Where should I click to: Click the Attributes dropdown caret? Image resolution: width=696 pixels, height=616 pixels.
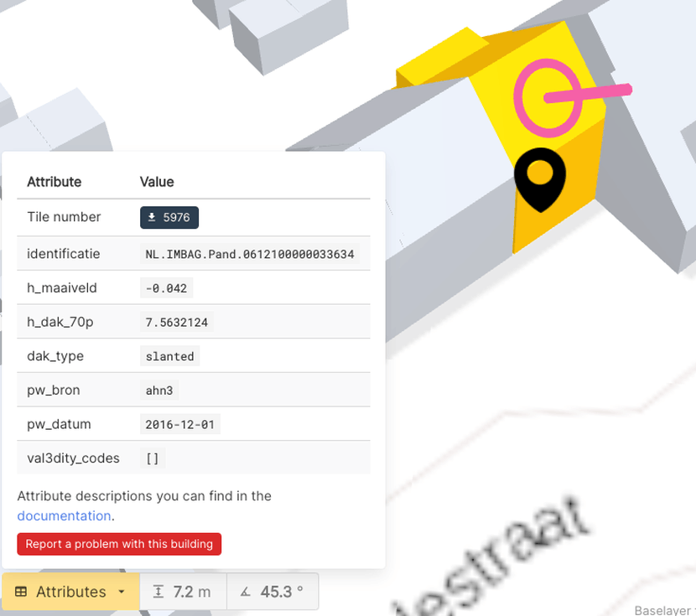[x=122, y=592]
